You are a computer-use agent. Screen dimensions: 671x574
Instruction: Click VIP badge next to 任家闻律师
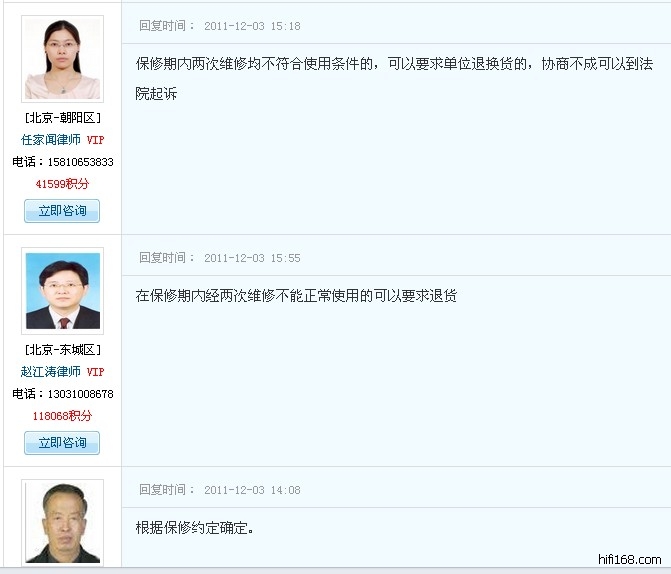(95, 140)
